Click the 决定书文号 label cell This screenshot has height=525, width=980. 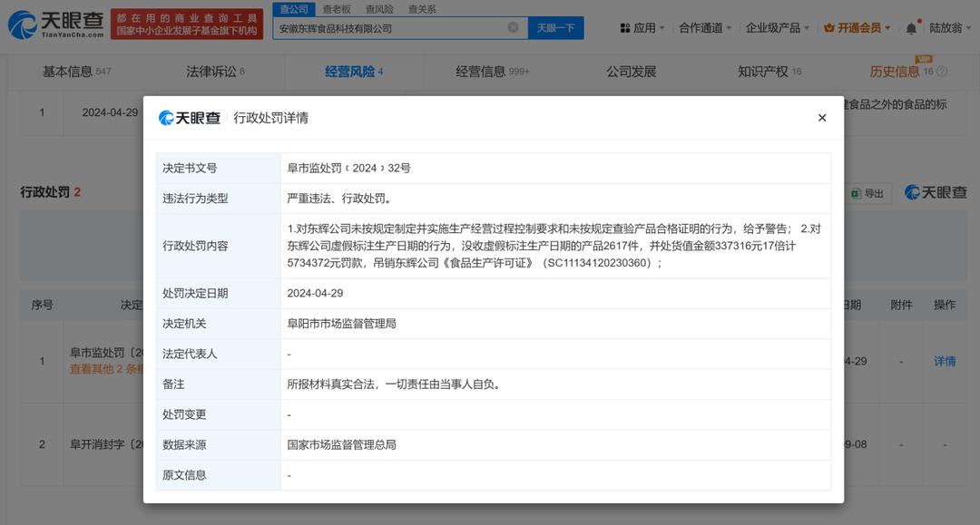tap(218, 168)
